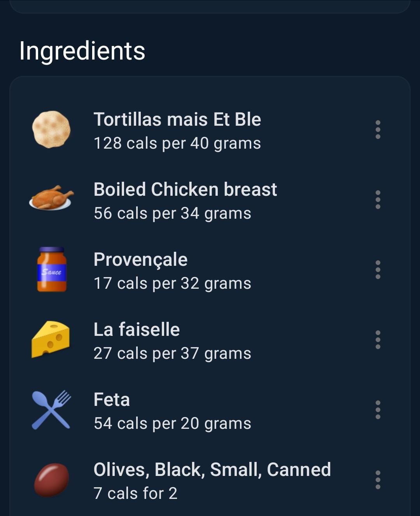
Task: Tap the sauce jar icon for Provençale
Action: click(52, 269)
